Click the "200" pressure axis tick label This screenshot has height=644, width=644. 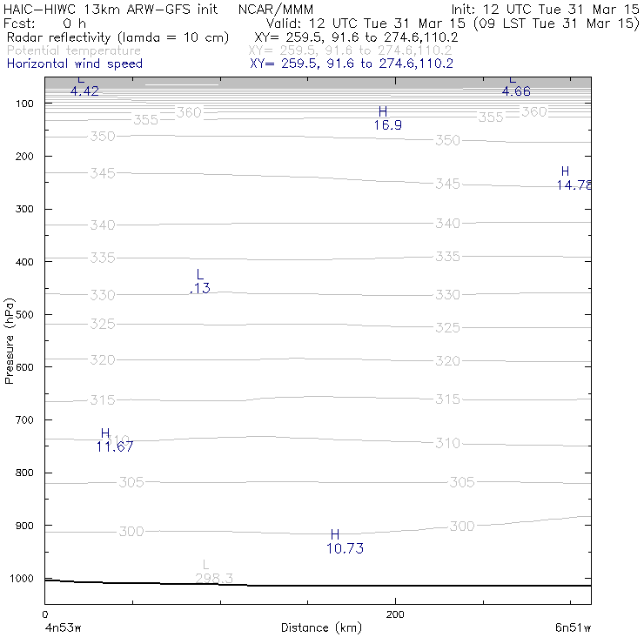(x=24, y=156)
